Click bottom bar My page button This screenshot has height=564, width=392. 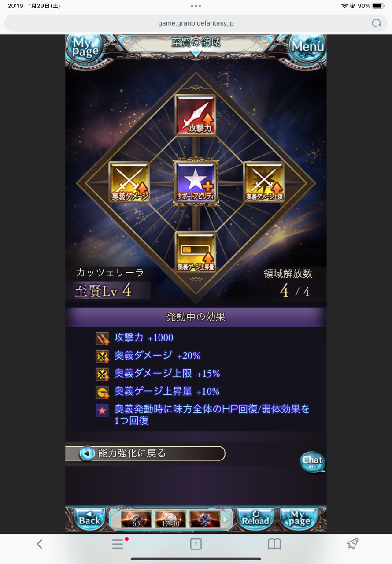click(299, 519)
